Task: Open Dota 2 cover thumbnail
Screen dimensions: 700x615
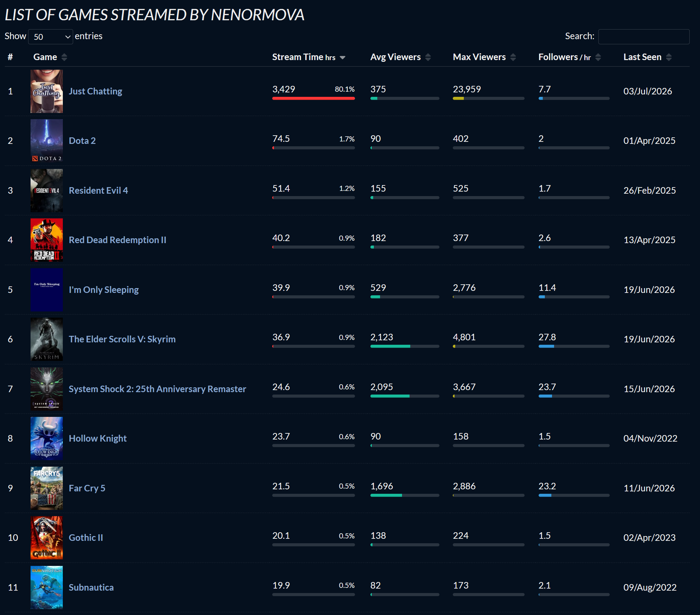Action: [47, 141]
